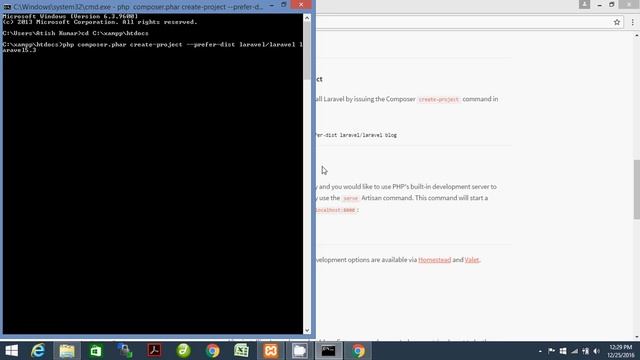The image size is (640, 360).
Task: Open the green round taskbar application icon
Action: tap(184, 351)
